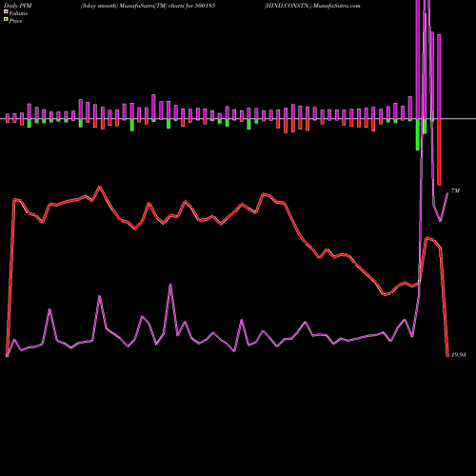
Task: Click the magenta Volume legend swatch
Action: tap(6, 11)
